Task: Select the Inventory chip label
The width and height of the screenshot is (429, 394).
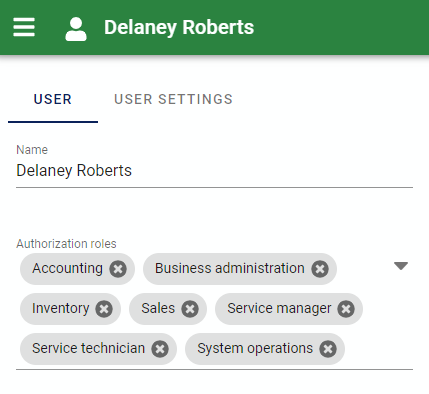Action: click(61, 308)
